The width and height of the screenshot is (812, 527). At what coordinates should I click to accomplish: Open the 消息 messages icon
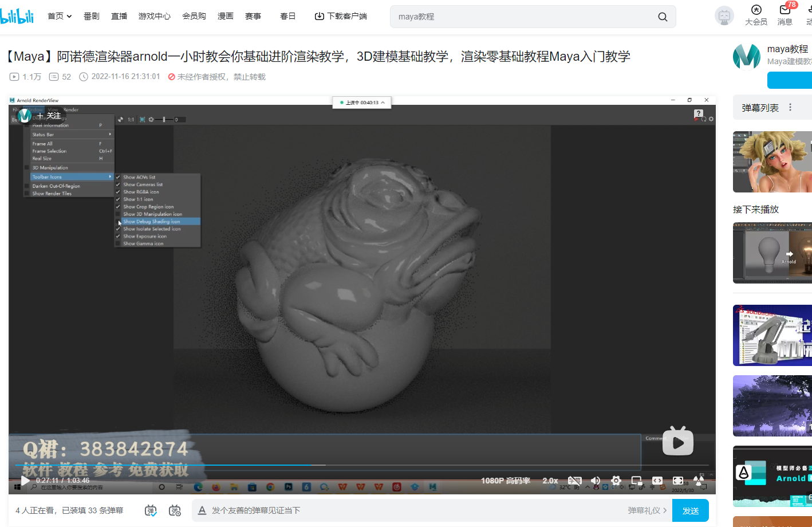785,10
